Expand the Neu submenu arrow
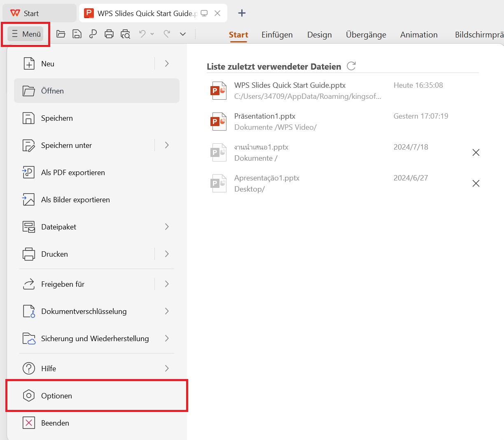 pyautogui.click(x=167, y=63)
